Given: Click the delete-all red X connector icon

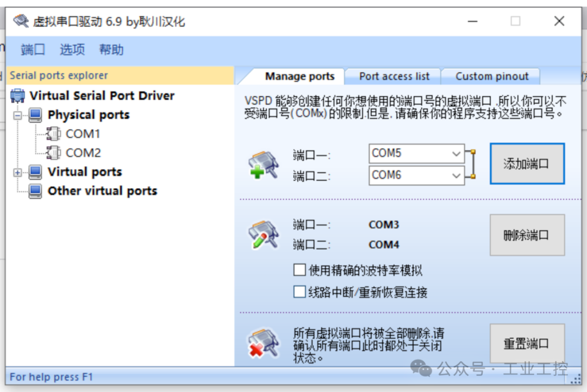Looking at the screenshot, I should click(264, 343).
